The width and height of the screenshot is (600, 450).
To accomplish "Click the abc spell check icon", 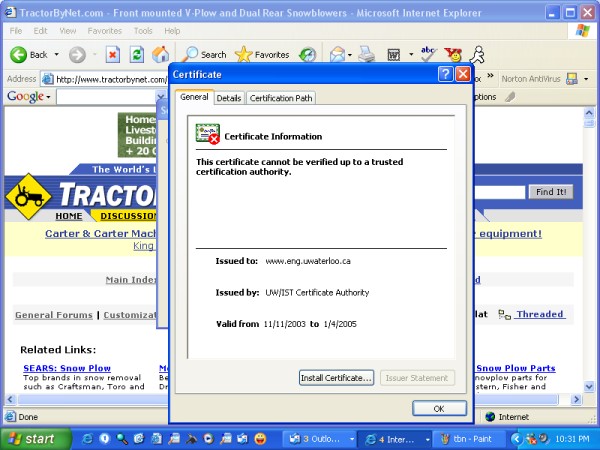I will coord(428,55).
